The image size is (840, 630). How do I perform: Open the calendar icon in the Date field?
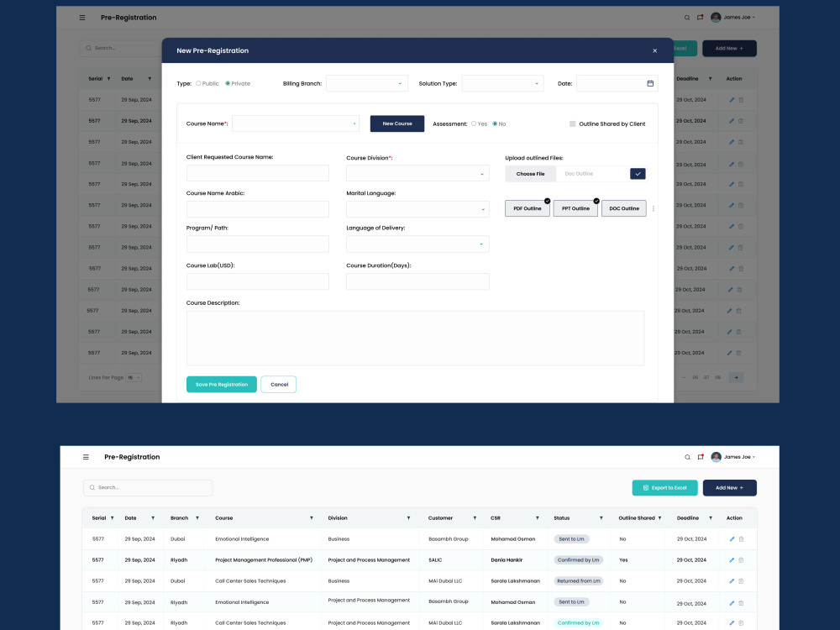tap(650, 83)
